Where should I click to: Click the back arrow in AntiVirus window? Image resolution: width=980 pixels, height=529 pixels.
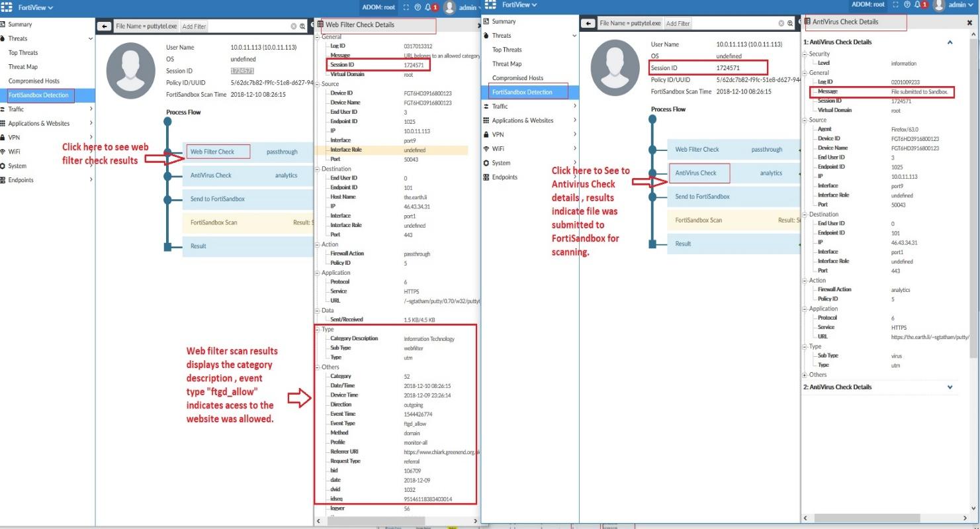coord(588,24)
